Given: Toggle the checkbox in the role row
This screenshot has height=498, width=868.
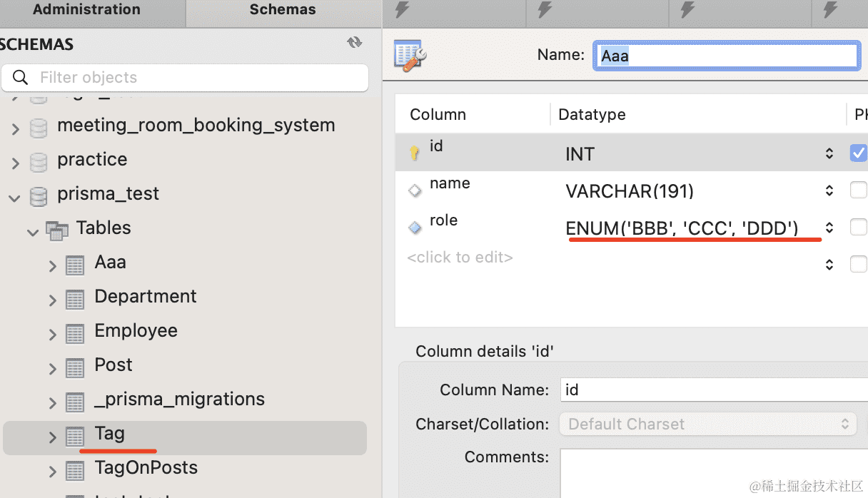Looking at the screenshot, I should (858, 227).
